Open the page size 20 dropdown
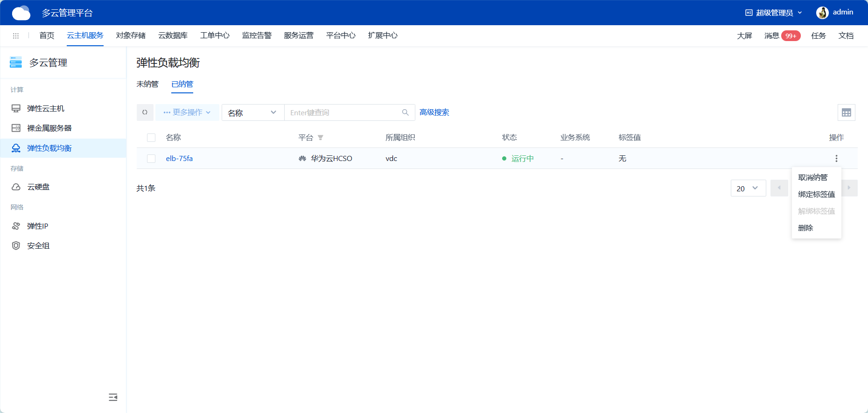This screenshot has width=868, height=413. [x=748, y=188]
